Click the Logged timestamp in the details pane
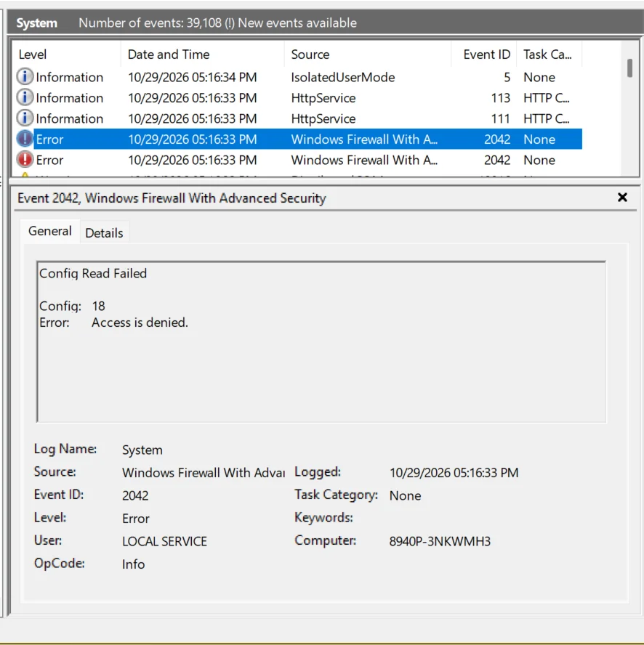Image resolution: width=644 pixels, height=645 pixels. [x=454, y=473]
